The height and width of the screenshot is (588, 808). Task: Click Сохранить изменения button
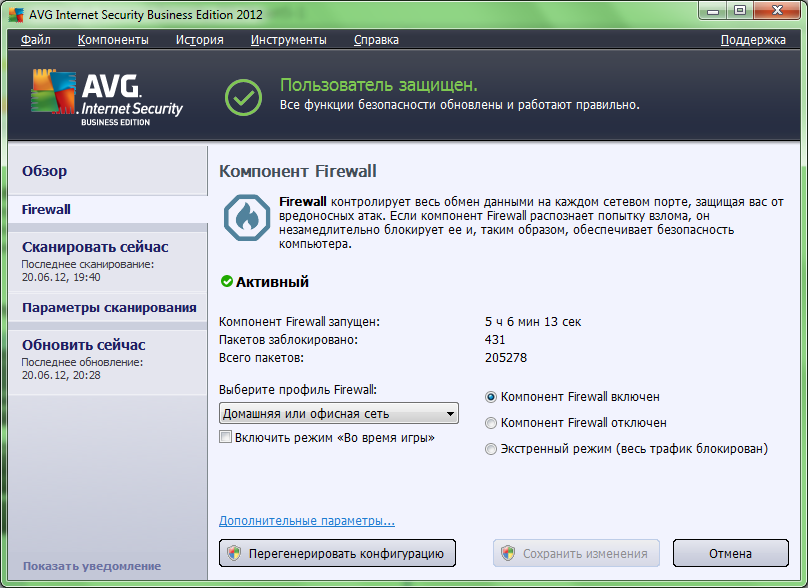click(x=576, y=553)
